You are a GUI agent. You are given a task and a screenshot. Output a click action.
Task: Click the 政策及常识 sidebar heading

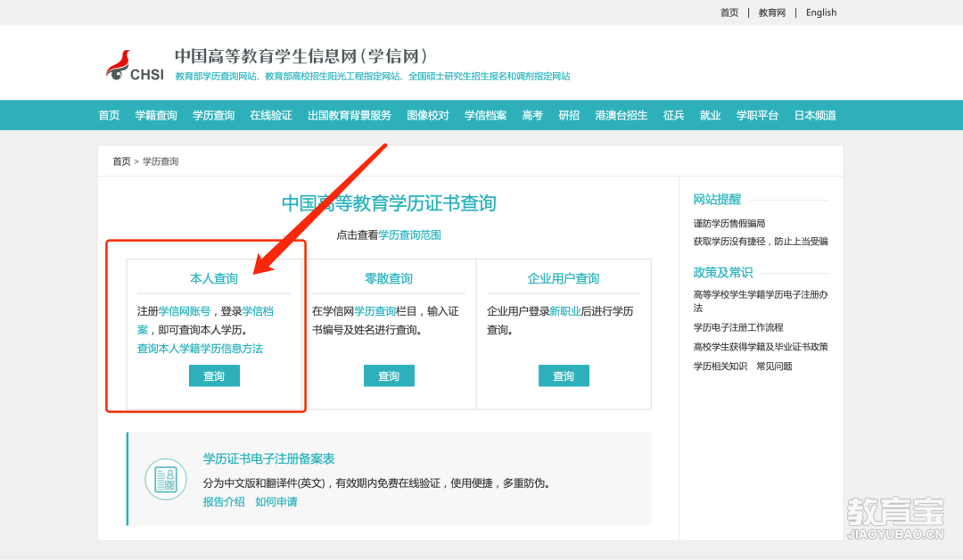(x=723, y=273)
